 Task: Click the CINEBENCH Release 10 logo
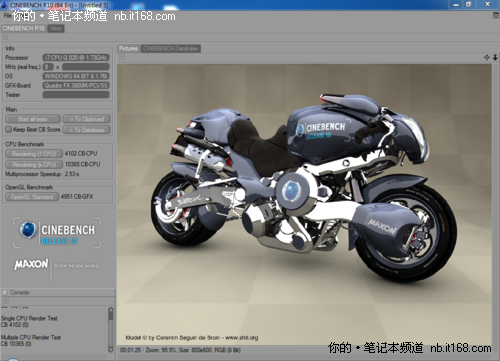57,233
